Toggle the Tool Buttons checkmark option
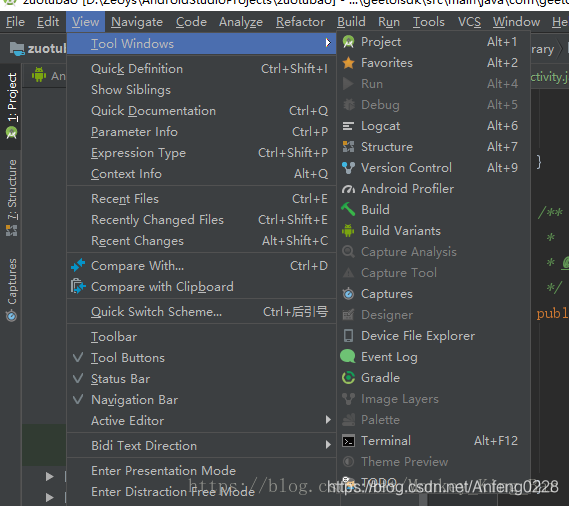Image resolution: width=569 pixels, height=506 pixels. [x=201, y=358]
